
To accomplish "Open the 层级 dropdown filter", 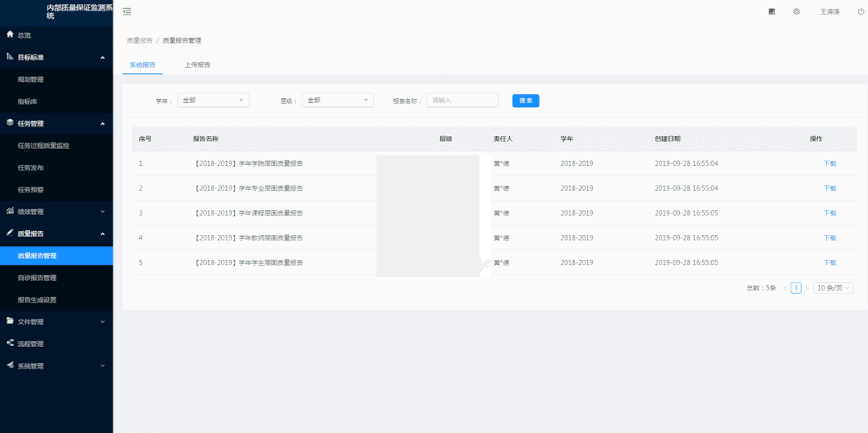I will tap(338, 100).
